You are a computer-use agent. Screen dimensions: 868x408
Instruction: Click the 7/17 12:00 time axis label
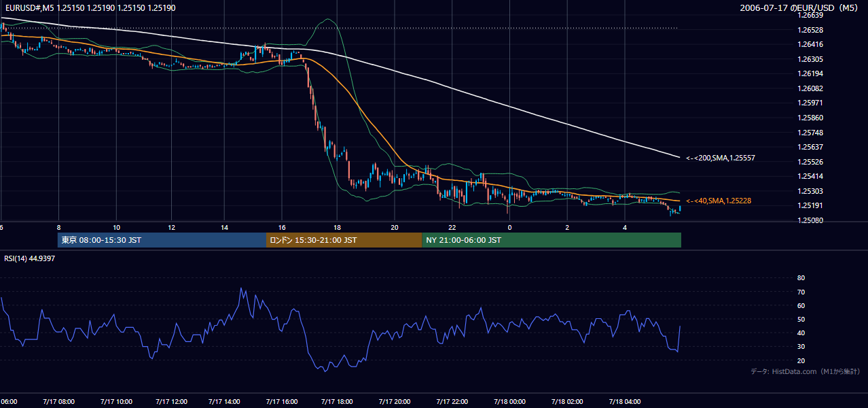click(x=172, y=402)
